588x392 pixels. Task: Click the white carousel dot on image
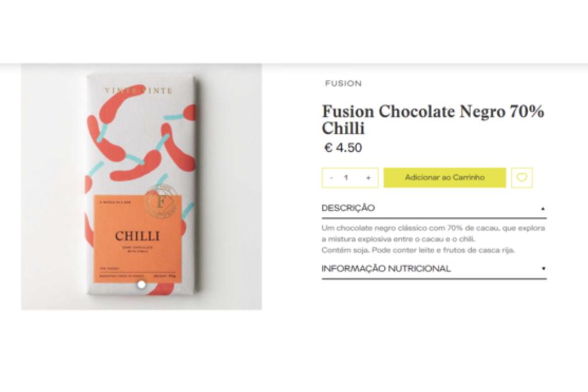[141, 285]
